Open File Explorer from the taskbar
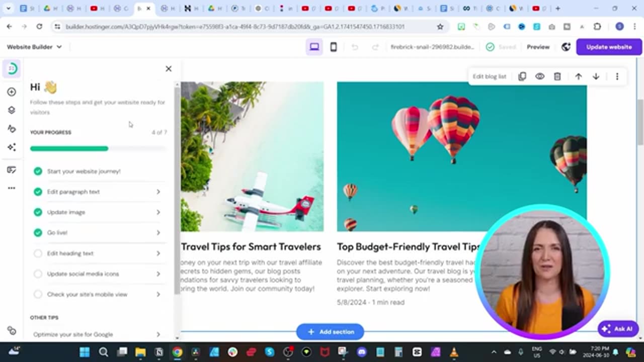644x362 pixels. 140,352
